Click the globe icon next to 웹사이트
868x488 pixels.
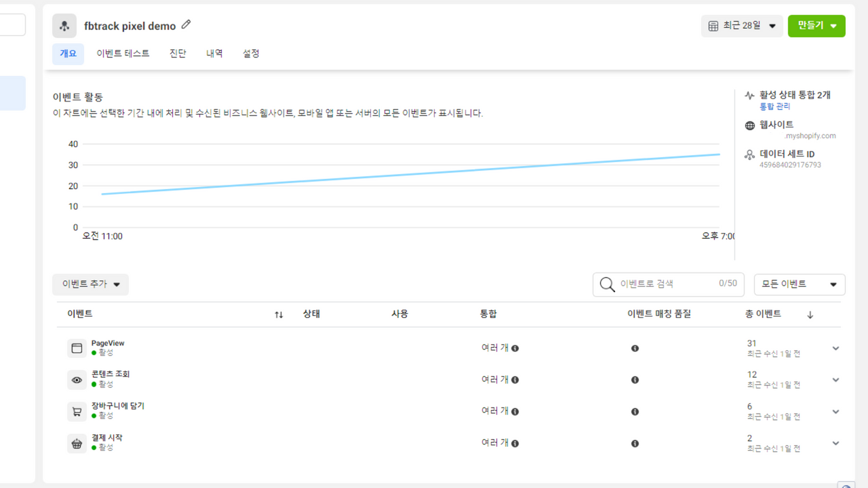749,125
